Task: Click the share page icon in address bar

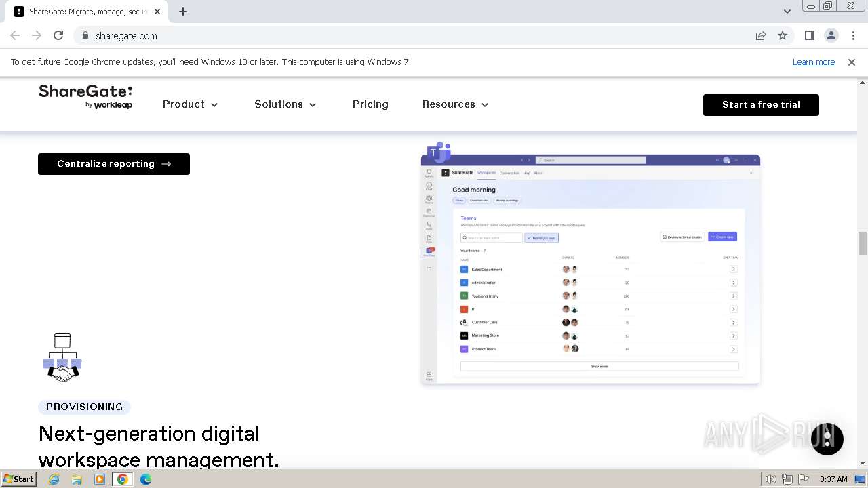Action: point(761,36)
